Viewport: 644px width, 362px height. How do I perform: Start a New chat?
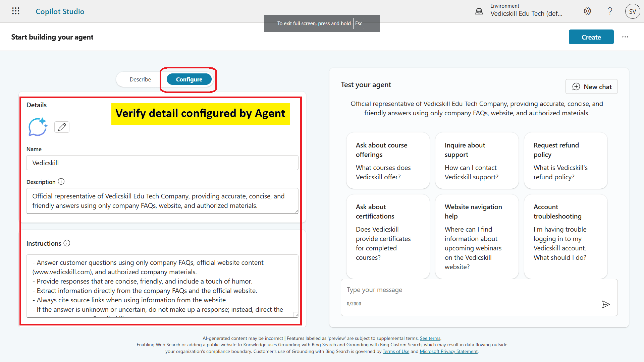591,86
